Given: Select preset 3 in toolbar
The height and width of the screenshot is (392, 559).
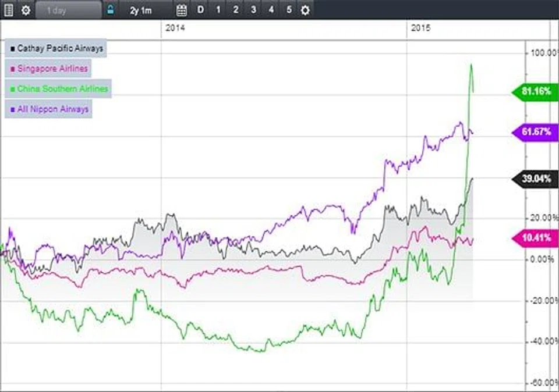Looking at the screenshot, I should (253, 10).
